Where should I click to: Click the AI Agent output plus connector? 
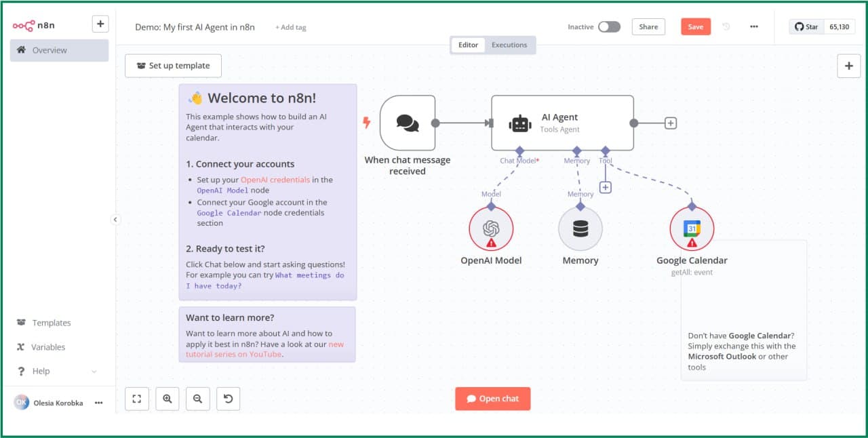pos(671,123)
